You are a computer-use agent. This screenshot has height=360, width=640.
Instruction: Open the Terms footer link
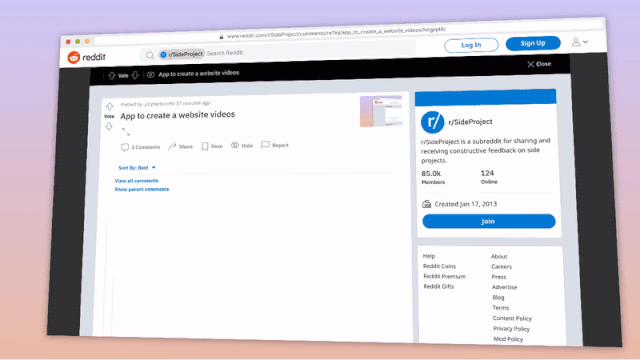(501, 308)
